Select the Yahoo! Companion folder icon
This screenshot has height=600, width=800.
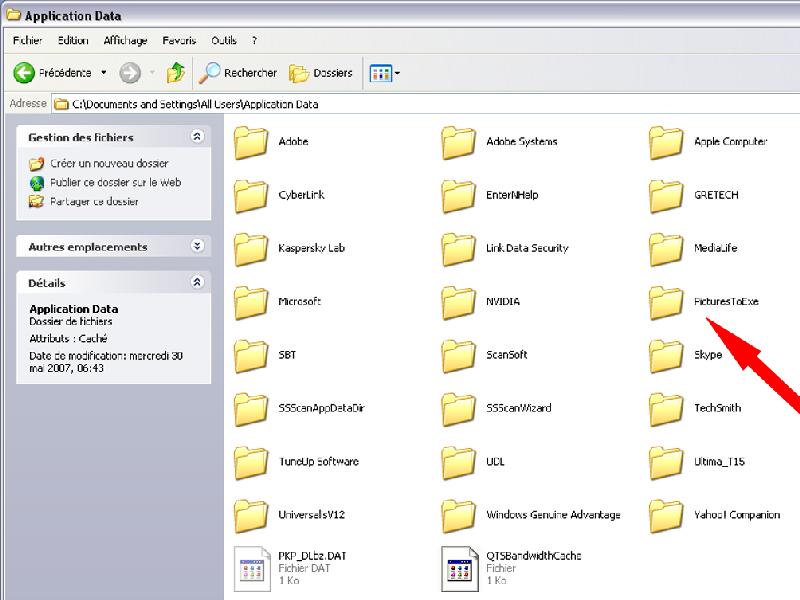pyautogui.click(x=666, y=516)
